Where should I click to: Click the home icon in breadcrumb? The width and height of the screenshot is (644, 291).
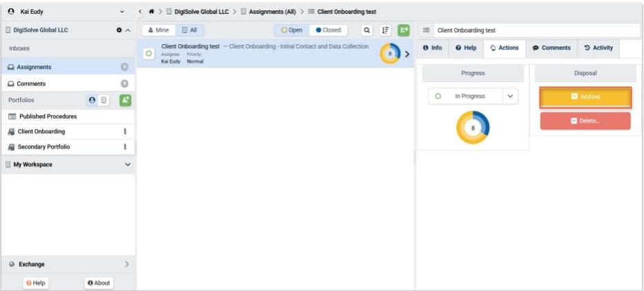coord(152,12)
